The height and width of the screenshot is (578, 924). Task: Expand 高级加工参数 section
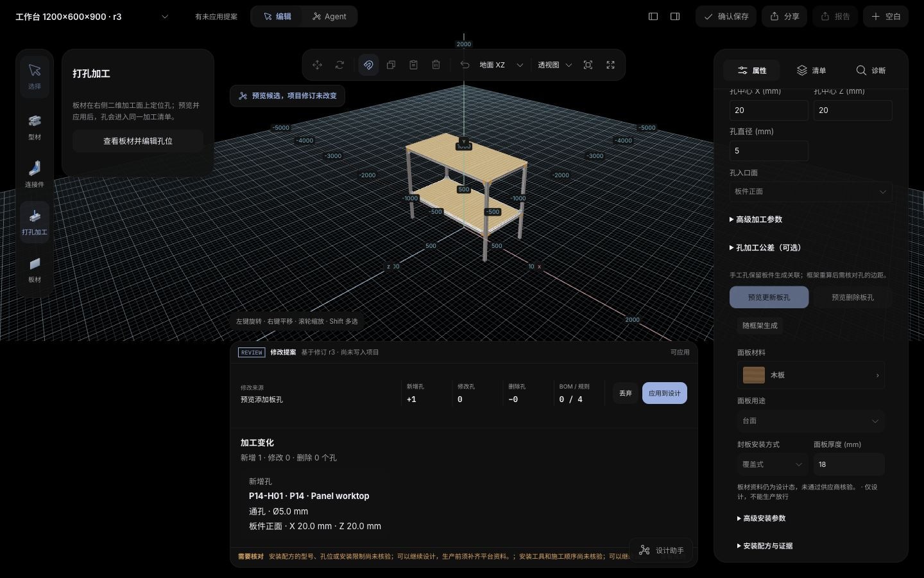pos(756,220)
